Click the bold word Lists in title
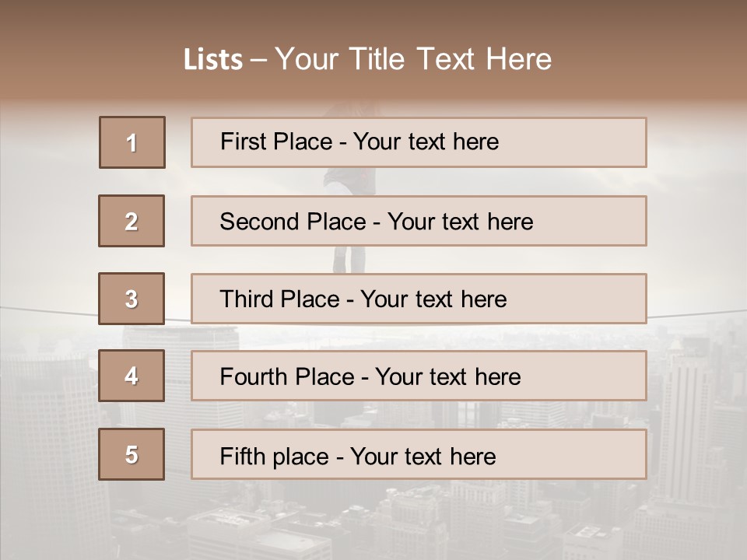The height and width of the screenshot is (560, 747). pos(213,59)
